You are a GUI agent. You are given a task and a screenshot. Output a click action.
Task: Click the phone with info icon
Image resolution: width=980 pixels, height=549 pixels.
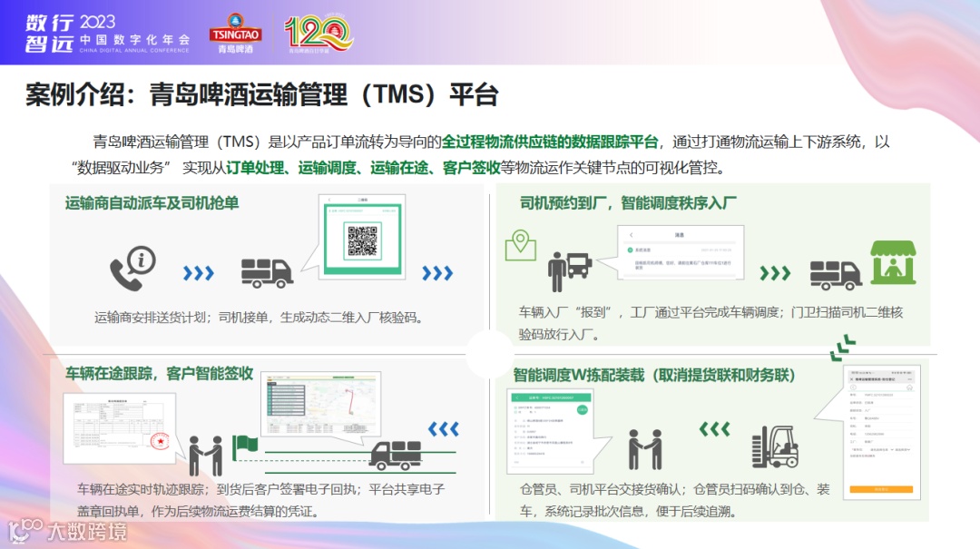click(x=132, y=268)
